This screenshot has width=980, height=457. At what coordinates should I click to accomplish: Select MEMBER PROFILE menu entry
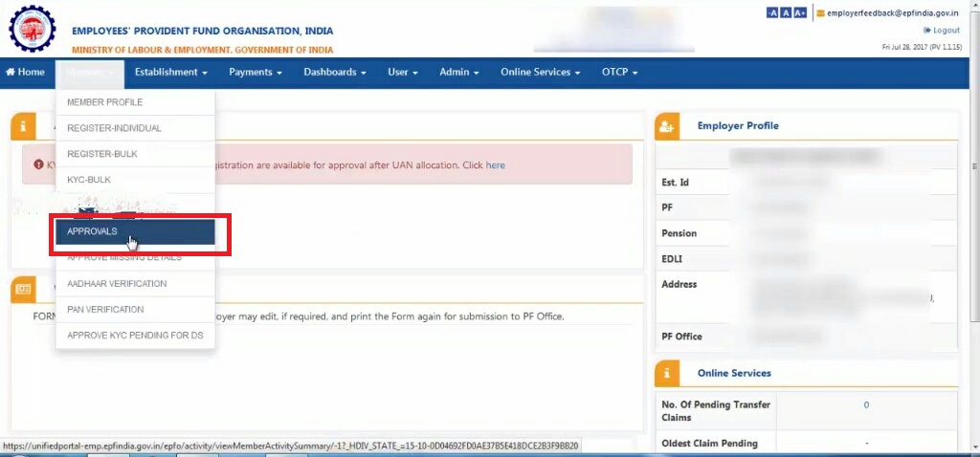135,102
